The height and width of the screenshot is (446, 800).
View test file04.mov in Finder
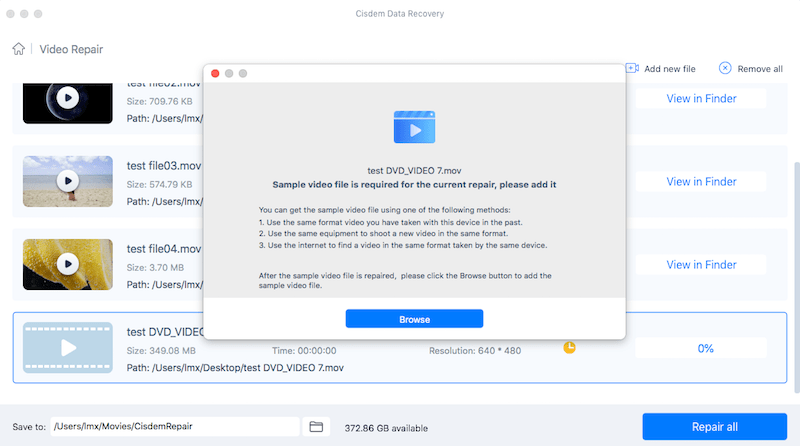tap(701, 265)
